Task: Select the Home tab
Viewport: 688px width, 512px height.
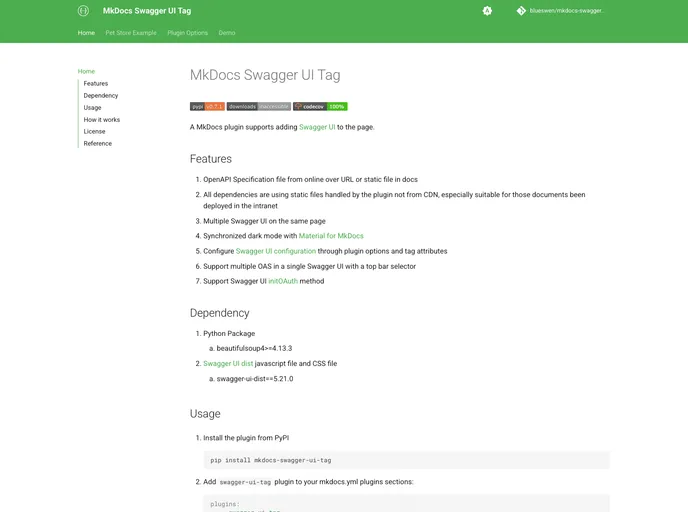Action: point(86,33)
